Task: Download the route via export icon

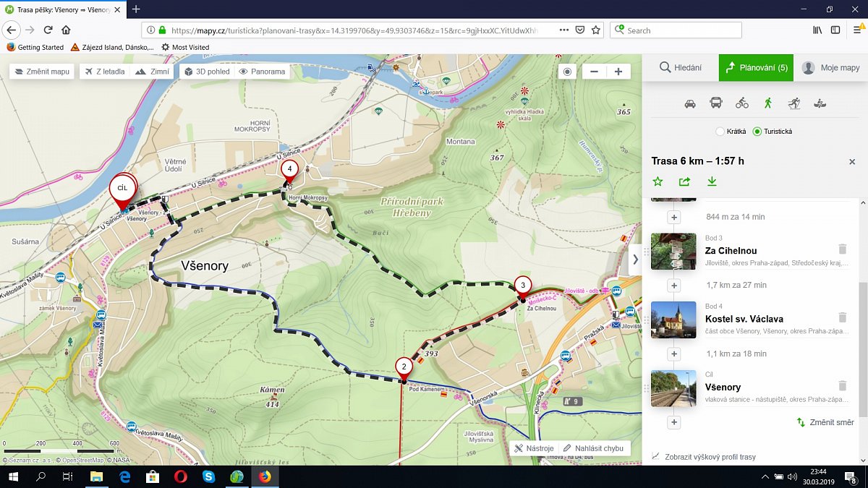Action: 712,181
